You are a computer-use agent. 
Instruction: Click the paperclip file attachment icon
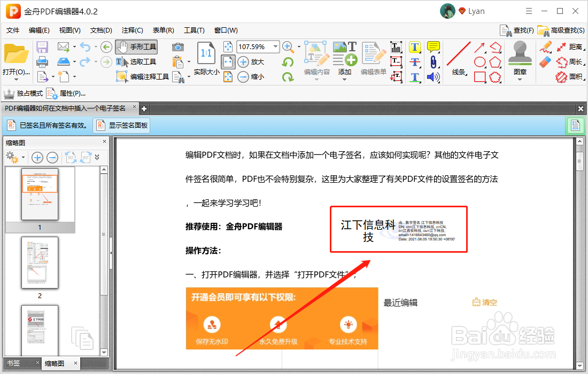click(434, 62)
